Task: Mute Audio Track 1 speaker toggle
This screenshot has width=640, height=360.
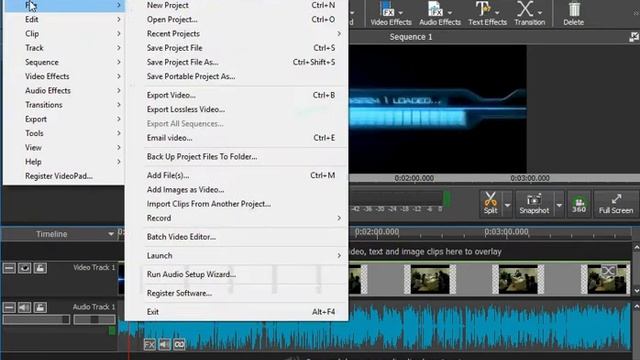Action: (x=24, y=307)
